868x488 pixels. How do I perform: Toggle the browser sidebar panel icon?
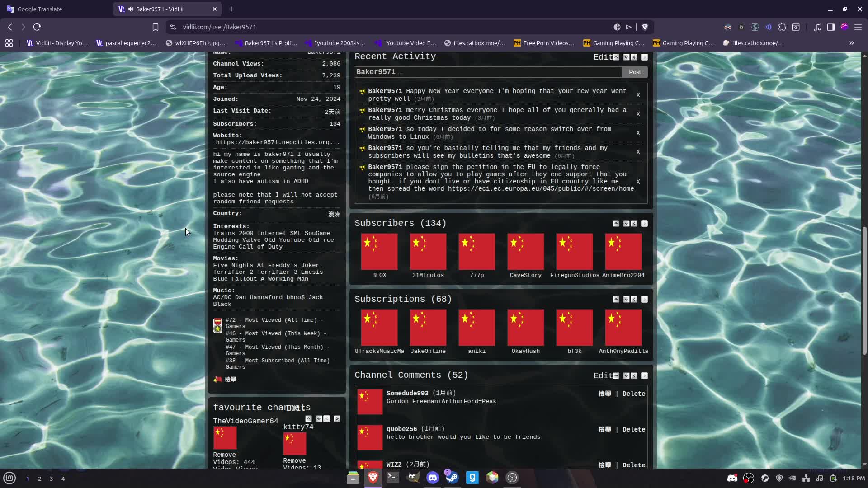830,27
